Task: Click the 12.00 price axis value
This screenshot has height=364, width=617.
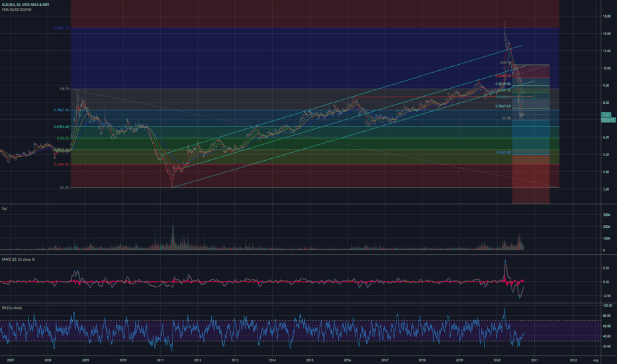Action: coord(606,34)
